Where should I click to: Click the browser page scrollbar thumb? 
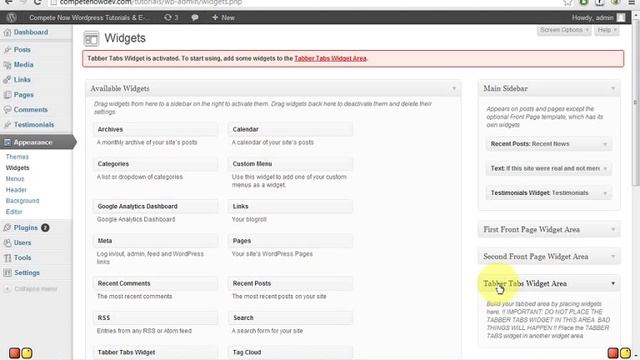pyautogui.click(x=636, y=102)
